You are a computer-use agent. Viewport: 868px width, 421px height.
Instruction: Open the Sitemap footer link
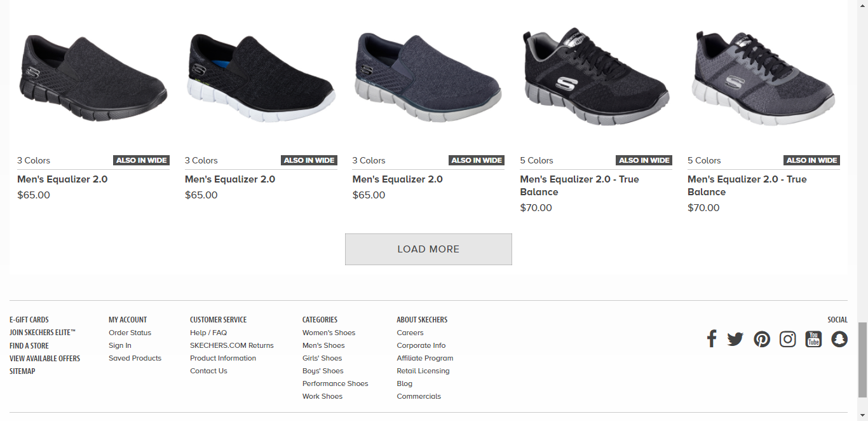pos(22,371)
